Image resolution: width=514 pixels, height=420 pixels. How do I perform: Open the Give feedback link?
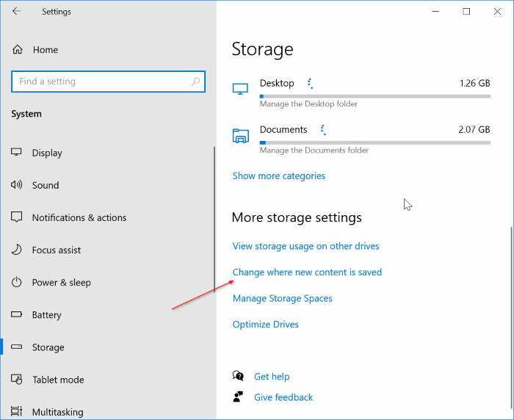[x=283, y=398]
